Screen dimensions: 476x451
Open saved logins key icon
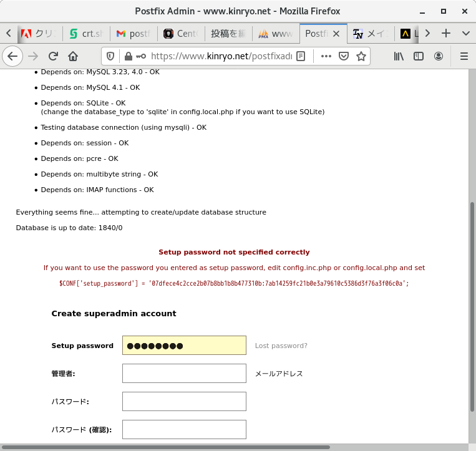141,56
